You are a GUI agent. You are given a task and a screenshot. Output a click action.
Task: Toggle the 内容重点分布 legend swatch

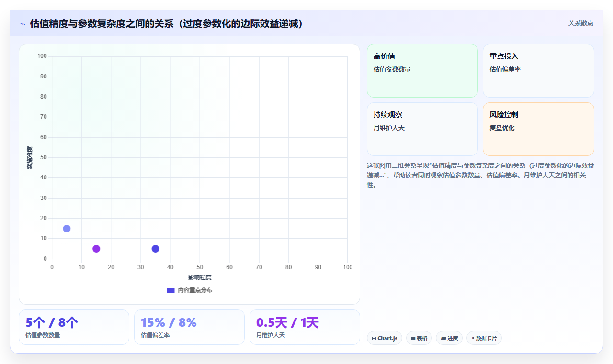point(170,290)
